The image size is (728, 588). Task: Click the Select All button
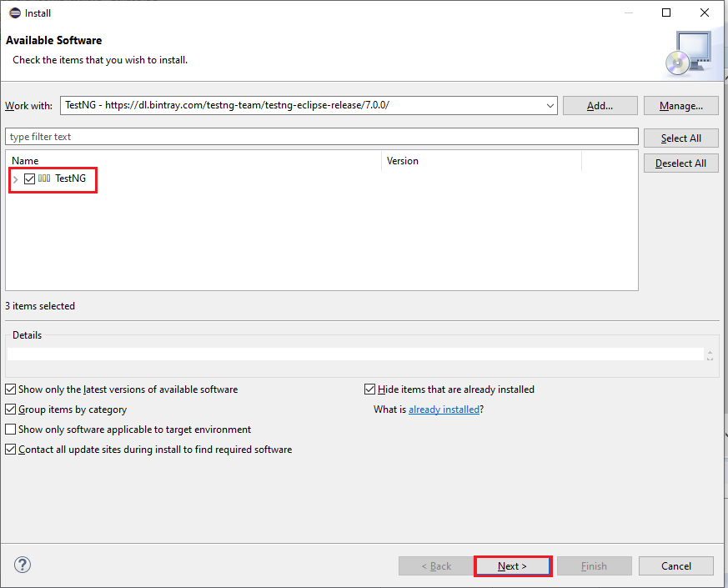(x=681, y=138)
